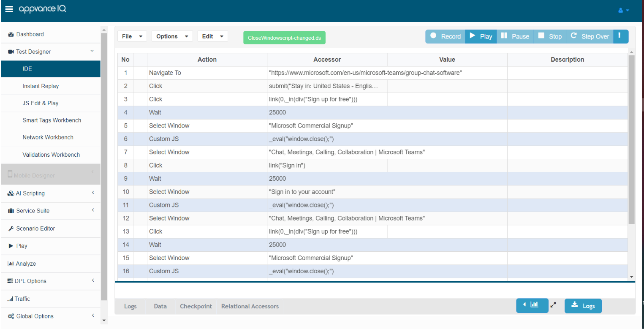
Task: Expand the AI Scripting section
Action: tap(51, 193)
